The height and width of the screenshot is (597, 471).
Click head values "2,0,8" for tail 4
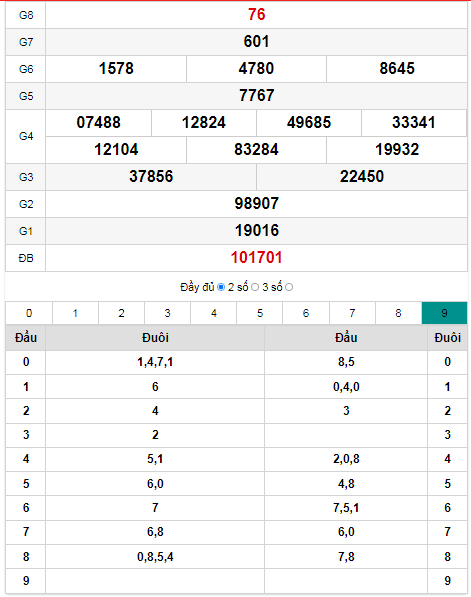(346, 459)
